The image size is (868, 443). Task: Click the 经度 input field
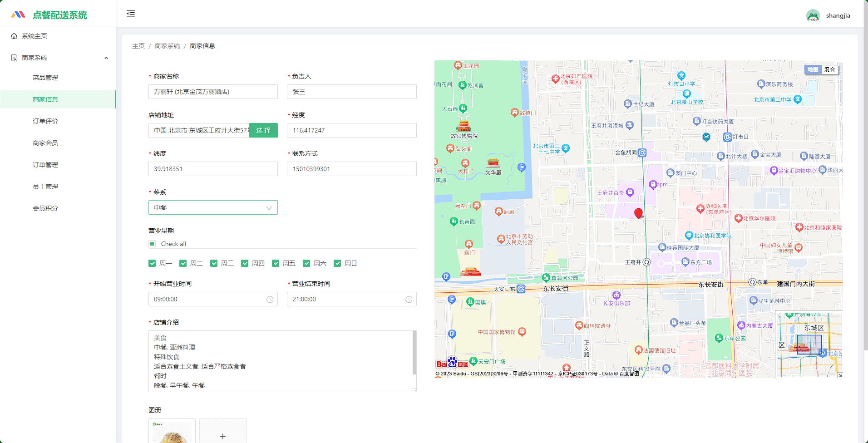[352, 130]
